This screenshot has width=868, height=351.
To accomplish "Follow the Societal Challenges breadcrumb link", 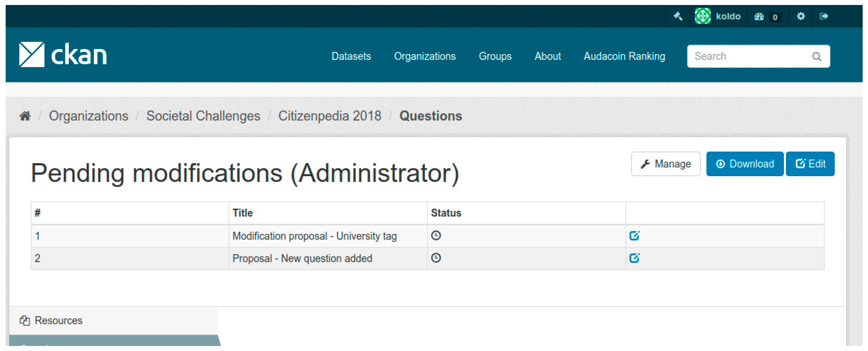I will 203,116.
